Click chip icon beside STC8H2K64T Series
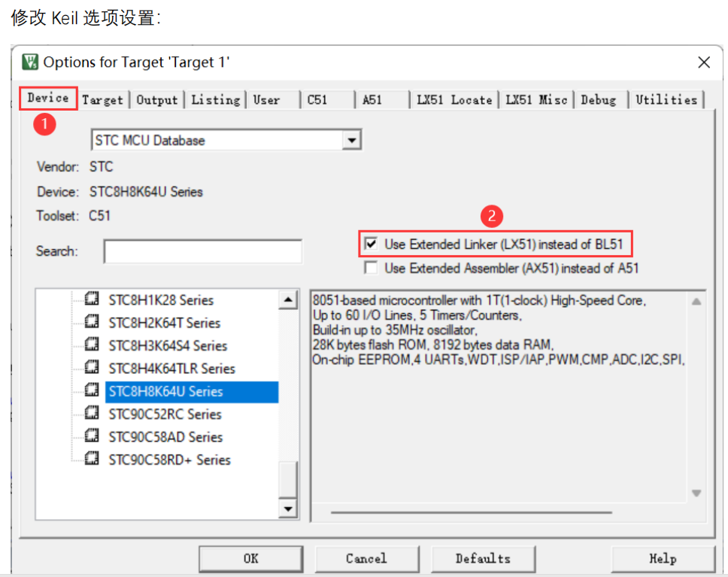The height and width of the screenshot is (577, 728). coord(92,321)
